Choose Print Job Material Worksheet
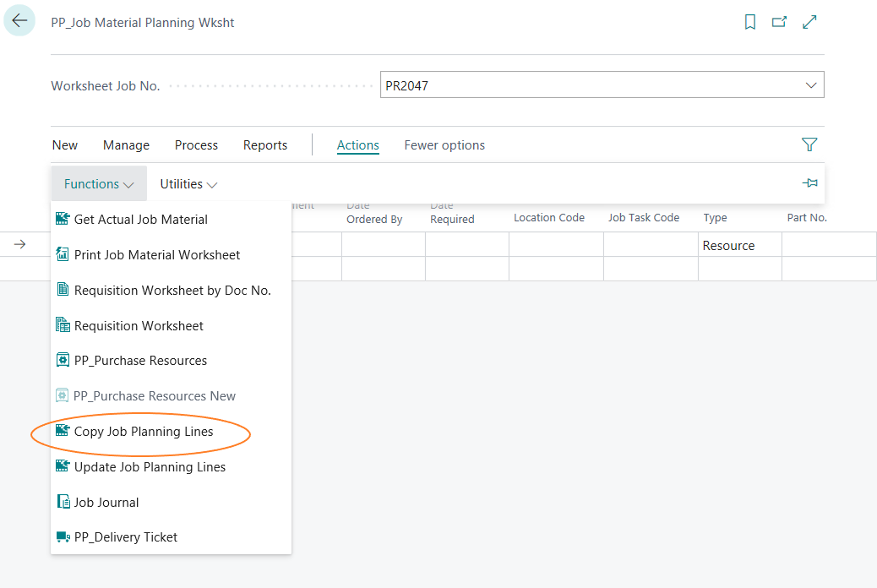This screenshot has height=588, width=877. click(157, 255)
